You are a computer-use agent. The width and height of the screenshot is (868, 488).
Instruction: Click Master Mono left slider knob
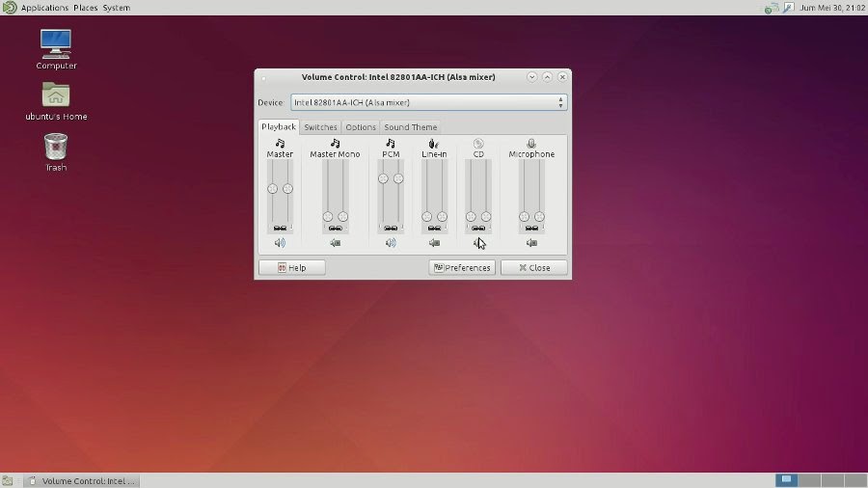pyautogui.click(x=328, y=216)
